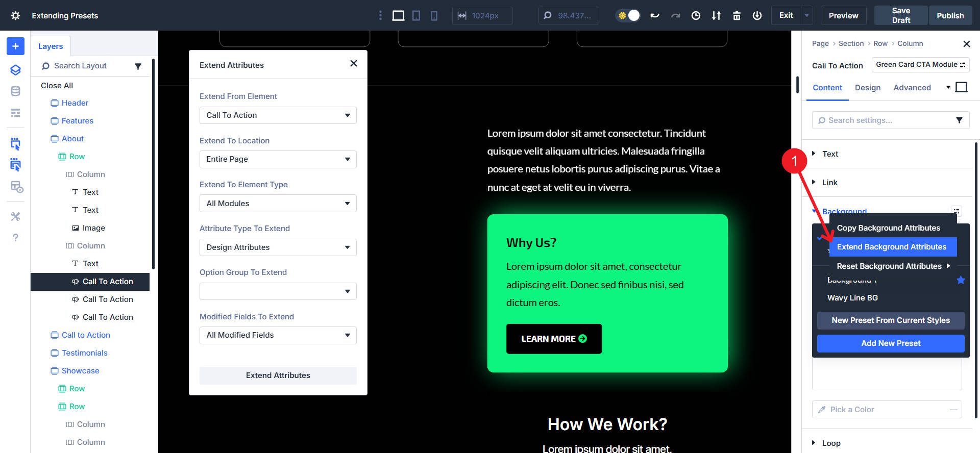
Task: Select the Testimonials section in Layers
Action: pos(84,353)
